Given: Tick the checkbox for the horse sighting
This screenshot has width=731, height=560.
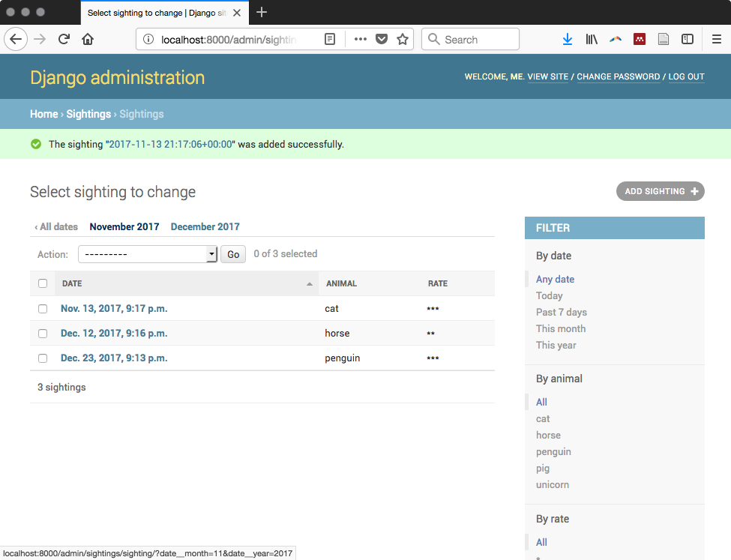Looking at the screenshot, I should pos(43,334).
